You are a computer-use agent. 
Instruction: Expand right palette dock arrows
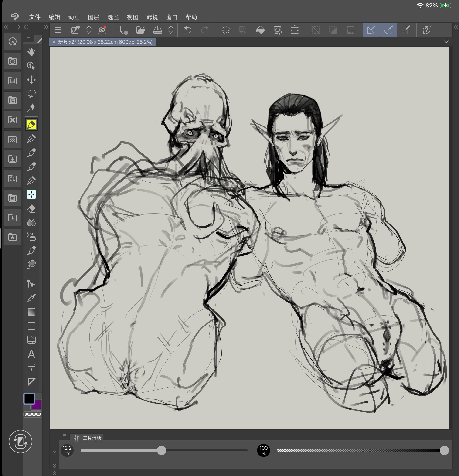click(456, 27)
